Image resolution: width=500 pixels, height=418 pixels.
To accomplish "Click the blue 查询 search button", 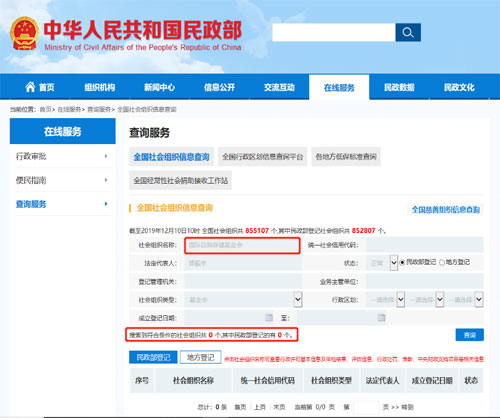I will click(x=469, y=335).
